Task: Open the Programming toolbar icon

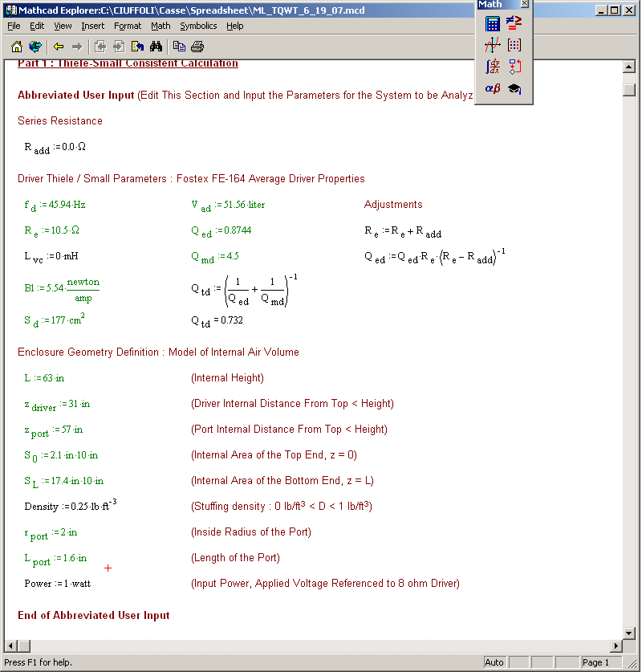Action: [x=514, y=67]
